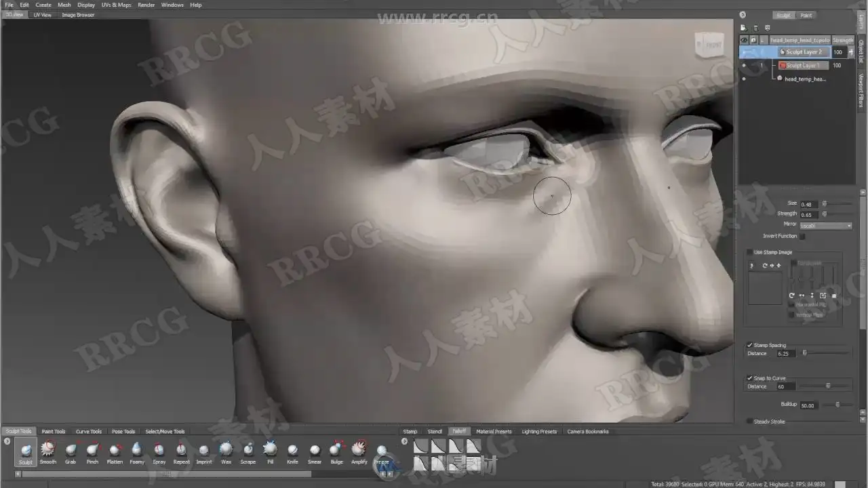
Task: Open the UVs & Maps menu
Action: click(117, 5)
